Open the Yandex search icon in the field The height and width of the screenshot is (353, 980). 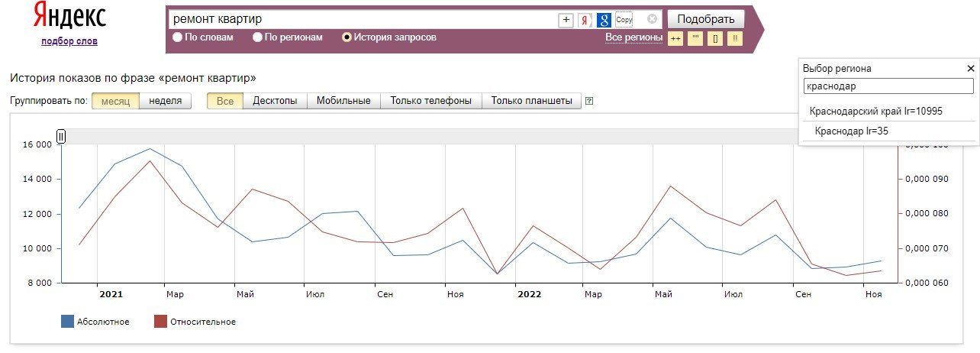[585, 20]
